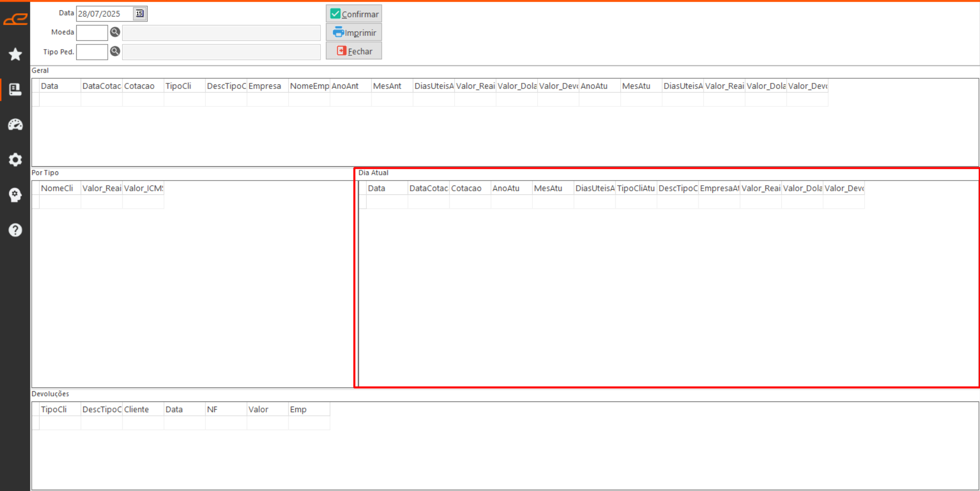The width and height of the screenshot is (980, 491).
Task: Click inside the Moeda code field
Action: (92, 33)
